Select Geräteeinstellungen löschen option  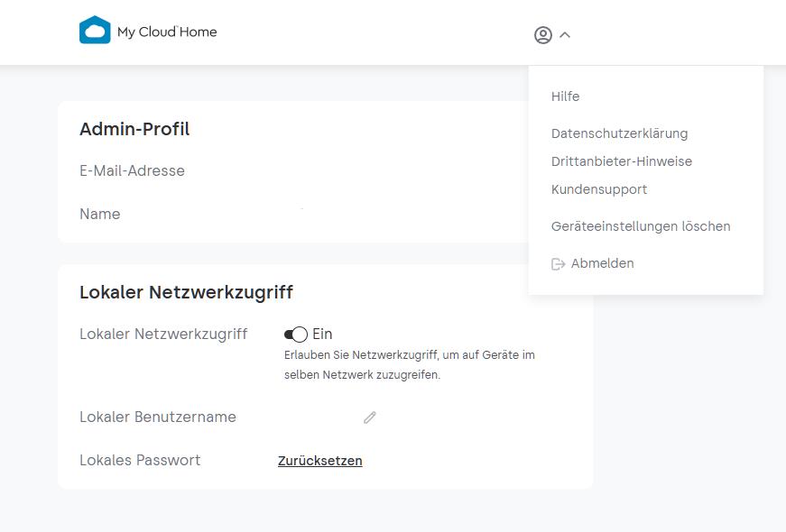pyautogui.click(x=641, y=226)
